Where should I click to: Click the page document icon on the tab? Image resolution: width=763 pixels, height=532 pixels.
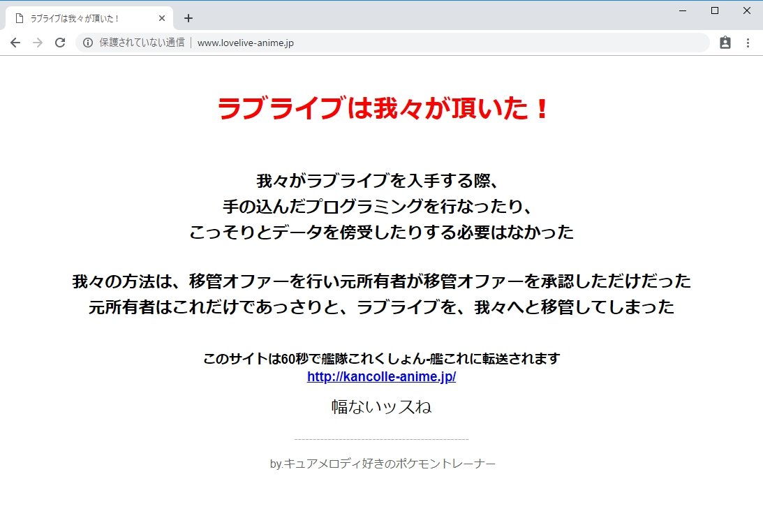(20, 18)
